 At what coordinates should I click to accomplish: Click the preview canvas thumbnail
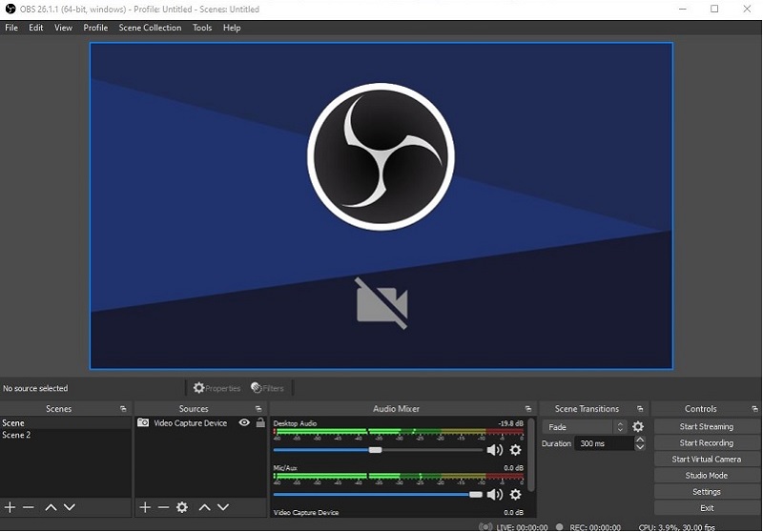(381, 206)
